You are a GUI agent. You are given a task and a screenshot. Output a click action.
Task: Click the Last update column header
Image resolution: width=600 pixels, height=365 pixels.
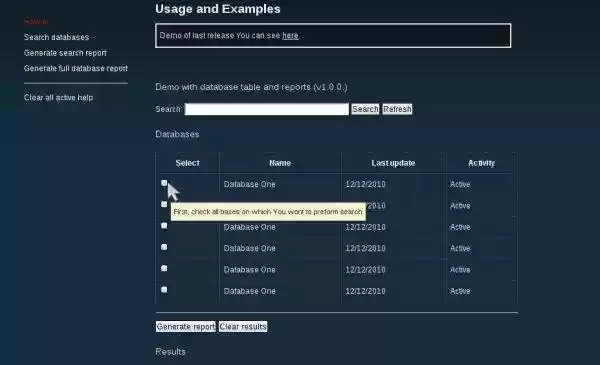pos(393,163)
